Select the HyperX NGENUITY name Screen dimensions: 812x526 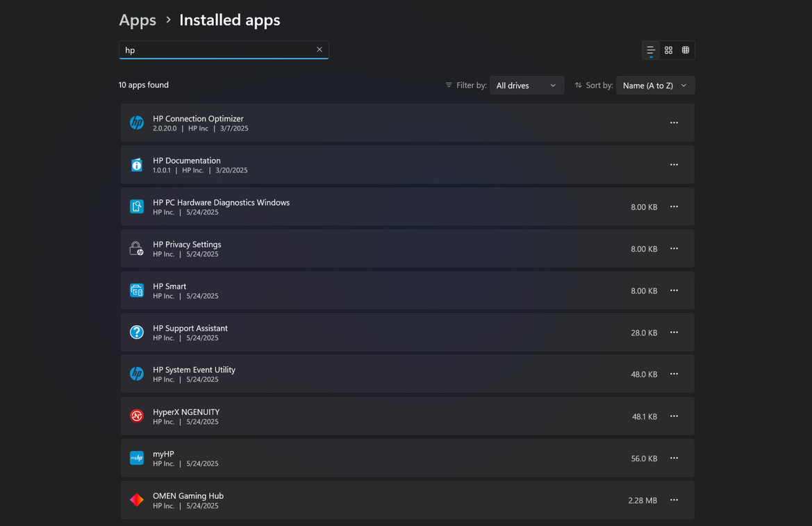(x=186, y=413)
